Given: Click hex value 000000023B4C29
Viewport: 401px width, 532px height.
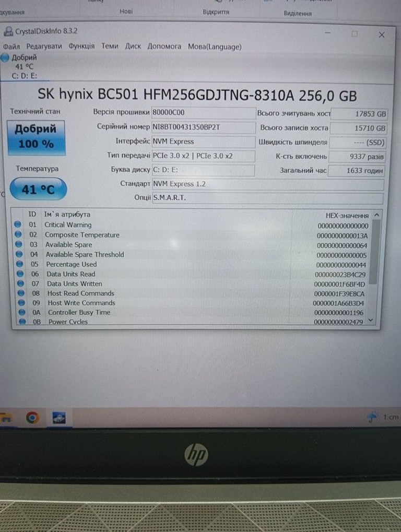Looking at the screenshot, I should [340, 275].
